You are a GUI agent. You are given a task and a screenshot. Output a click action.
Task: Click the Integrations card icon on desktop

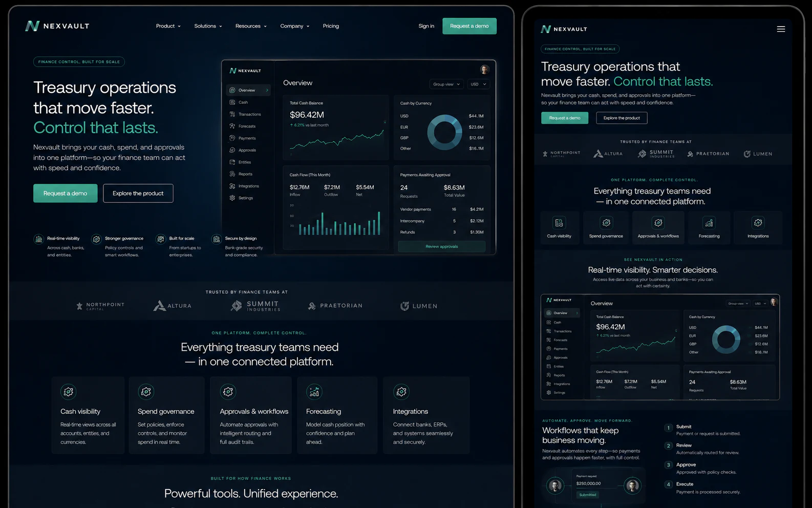coord(401,392)
